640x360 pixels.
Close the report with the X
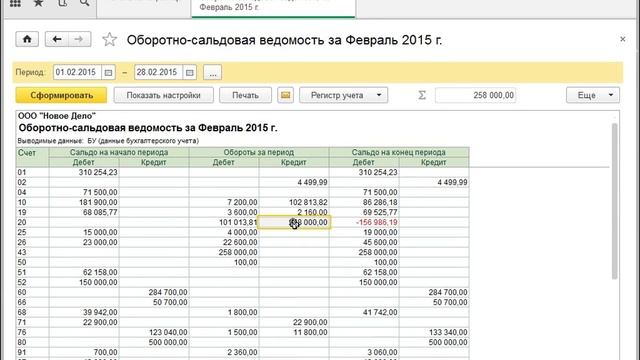point(622,39)
